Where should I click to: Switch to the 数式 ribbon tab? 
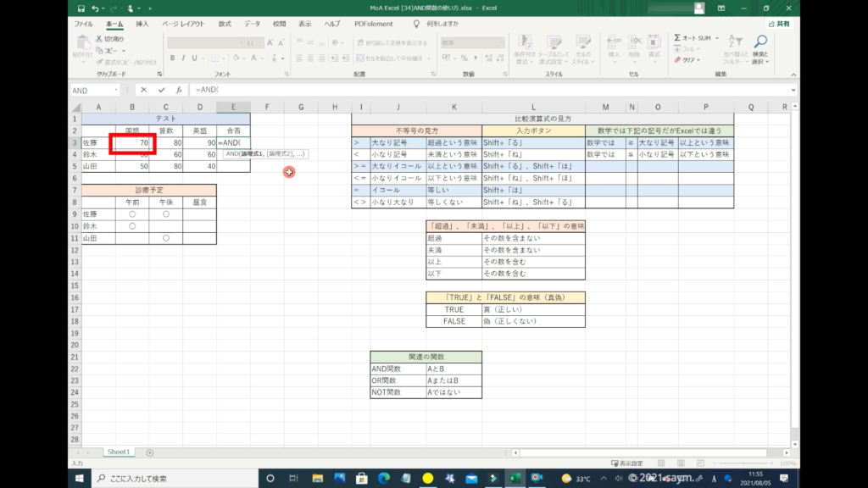pyautogui.click(x=224, y=24)
